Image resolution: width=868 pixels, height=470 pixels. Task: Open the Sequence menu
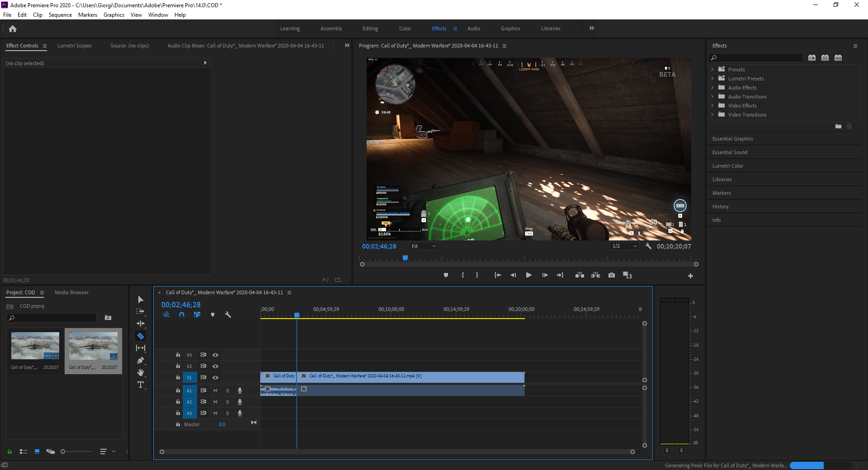pyautogui.click(x=60, y=15)
